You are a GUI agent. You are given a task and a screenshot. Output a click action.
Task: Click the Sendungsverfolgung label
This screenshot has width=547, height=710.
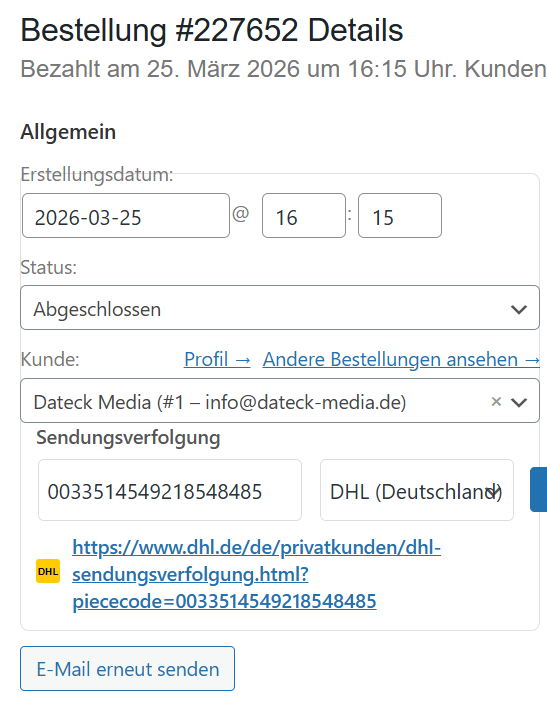[x=128, y=437]
